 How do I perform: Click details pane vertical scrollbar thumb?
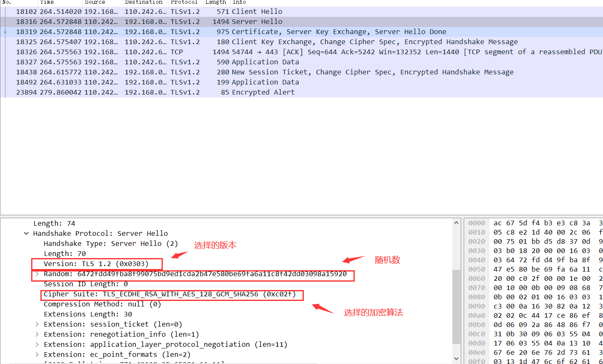457,306
